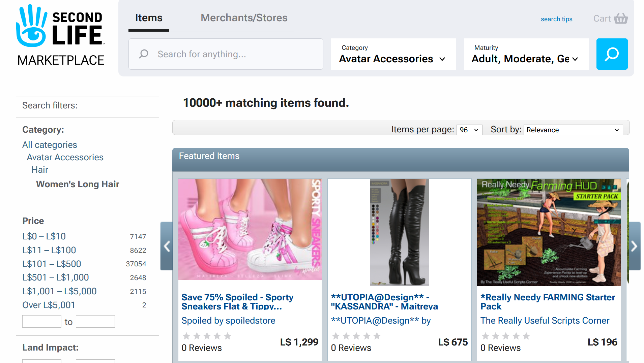Click the L$ 1,299 price

pos(299,342)
